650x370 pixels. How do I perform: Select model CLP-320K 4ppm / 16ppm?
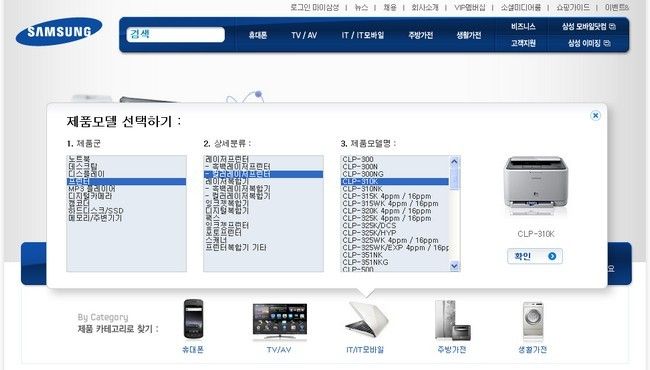(395, 211)
